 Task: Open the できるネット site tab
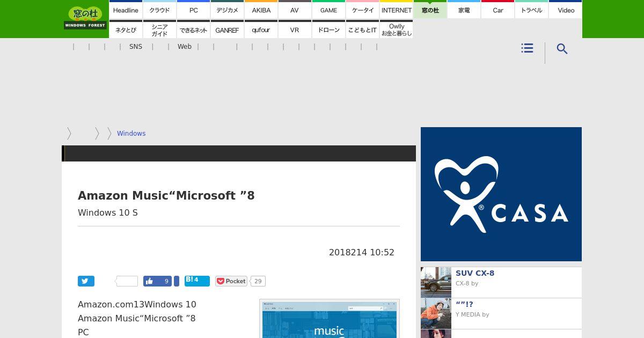[x=193, y=30]
